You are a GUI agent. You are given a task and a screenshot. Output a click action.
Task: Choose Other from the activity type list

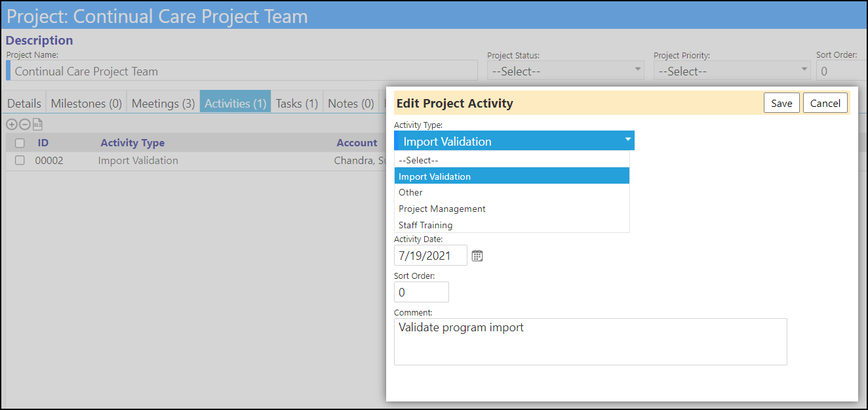coord(511,192)
